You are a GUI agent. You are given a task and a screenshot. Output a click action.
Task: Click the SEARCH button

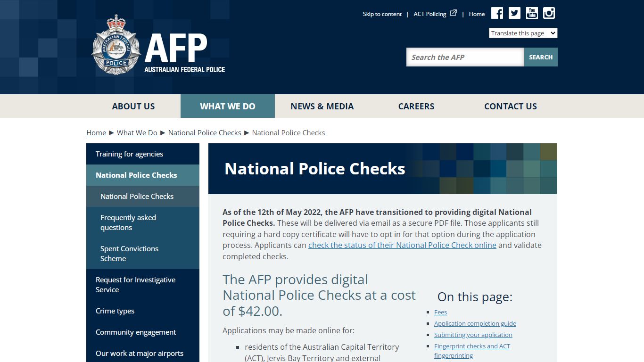coord(541,57)
